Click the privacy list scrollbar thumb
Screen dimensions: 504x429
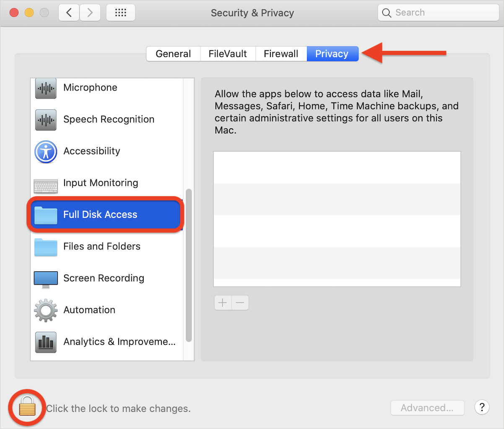pyautogui.click(x=189, y=265)
